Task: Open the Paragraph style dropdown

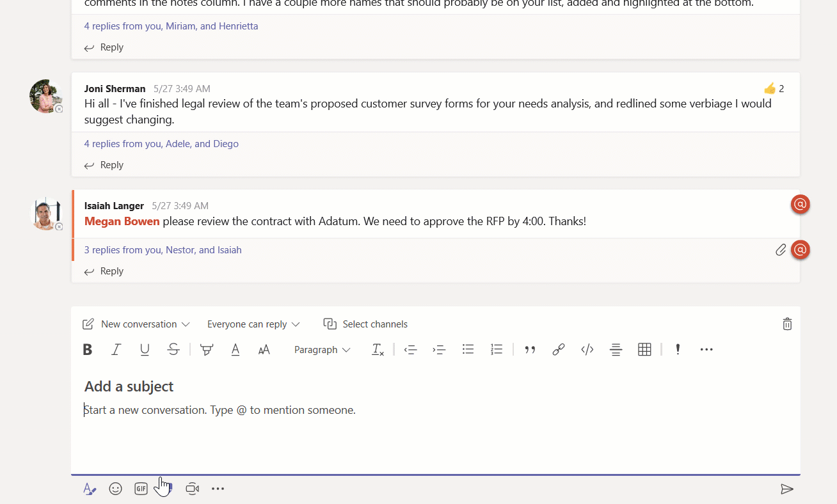Action: coord(322,349)
